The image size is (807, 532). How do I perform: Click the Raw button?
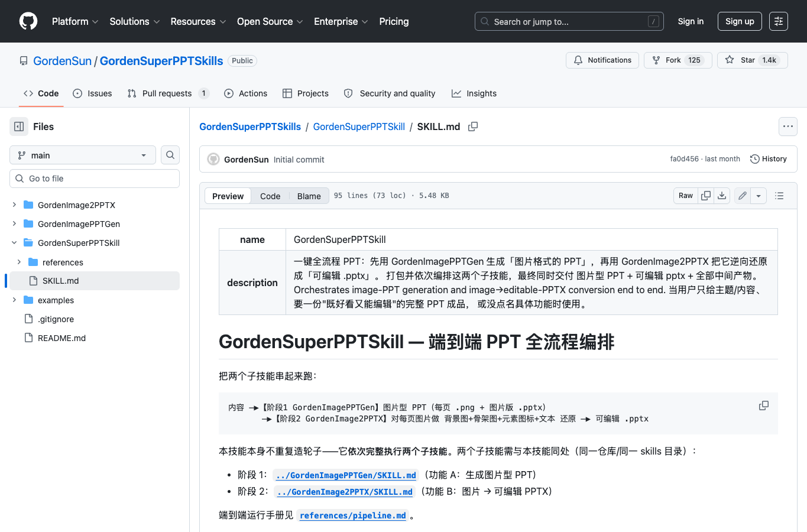click(686, 196)
